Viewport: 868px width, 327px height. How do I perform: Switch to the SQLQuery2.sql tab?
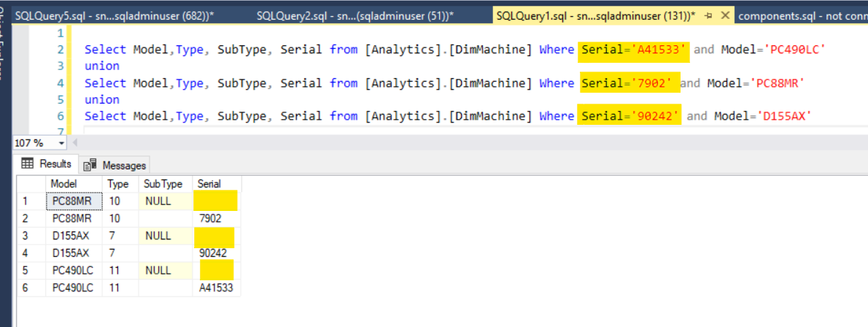(x=354, y=15)
